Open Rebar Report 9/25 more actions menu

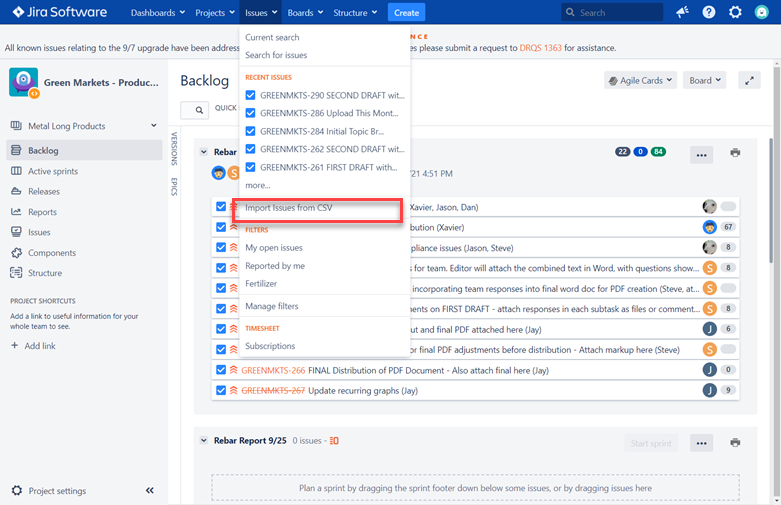click(701, 443)
